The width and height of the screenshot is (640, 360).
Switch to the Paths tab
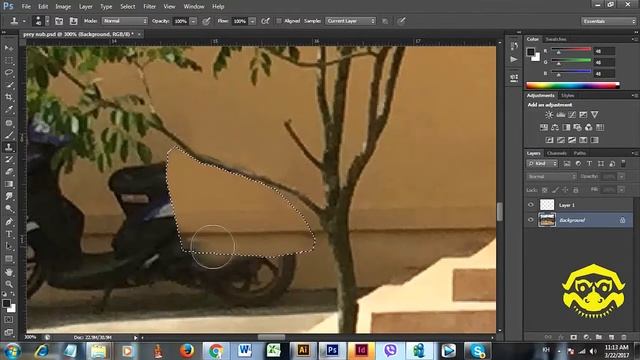coord(580,153)
